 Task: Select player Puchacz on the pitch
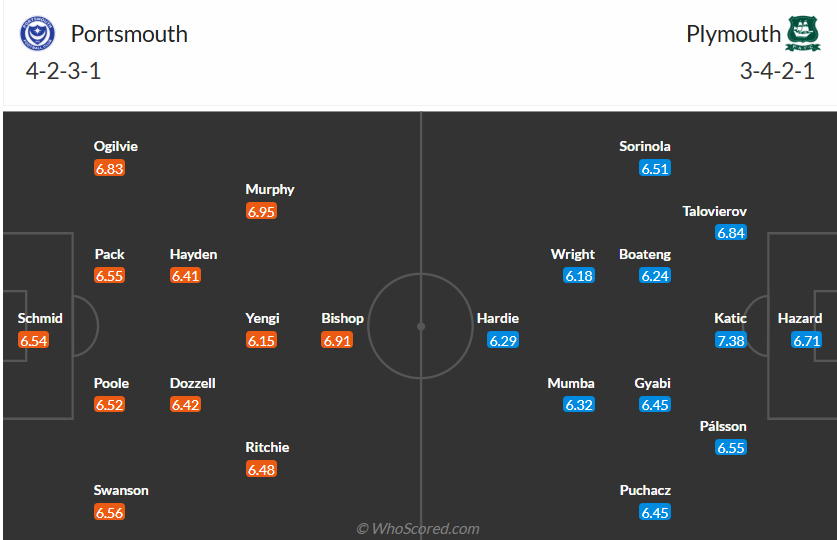tap(645, 491)
